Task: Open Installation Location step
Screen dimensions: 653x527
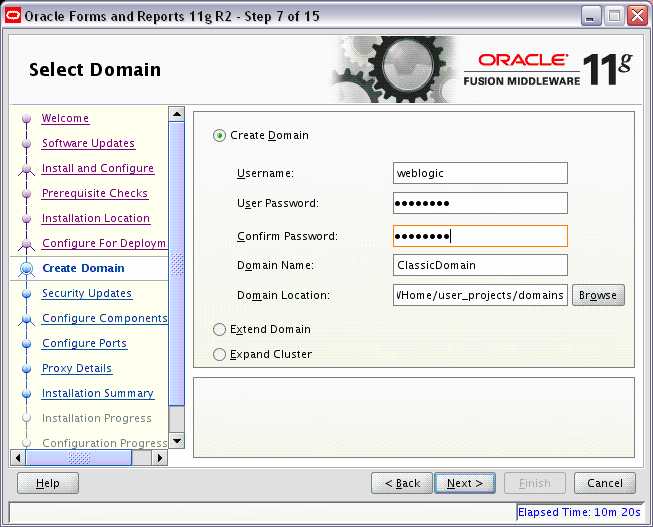Action: tap(96, 218)
